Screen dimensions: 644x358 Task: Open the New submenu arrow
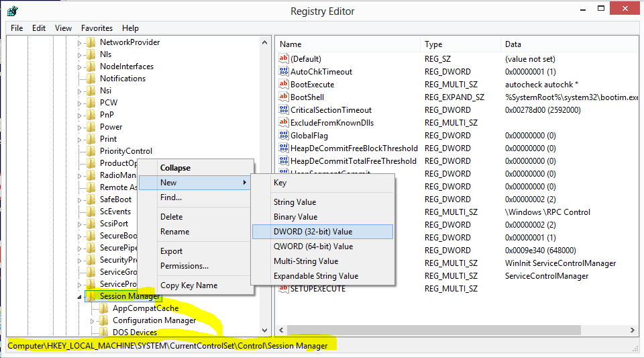coord(245,183)
